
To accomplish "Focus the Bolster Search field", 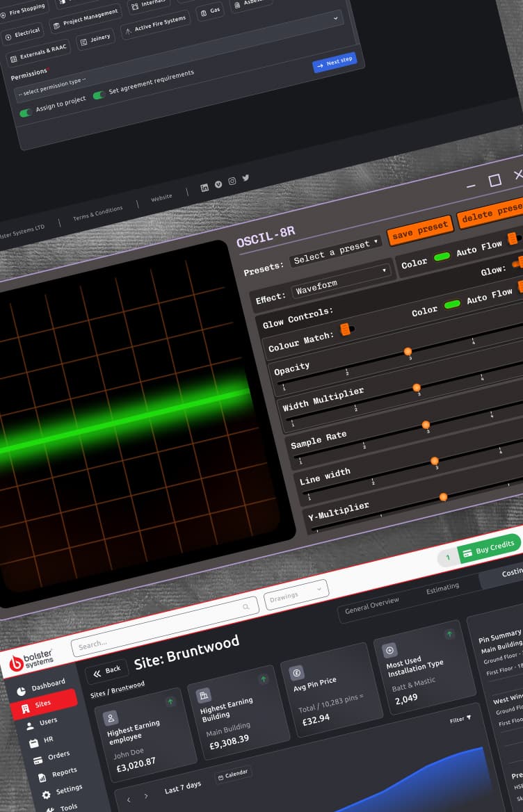I will point(165,626).
